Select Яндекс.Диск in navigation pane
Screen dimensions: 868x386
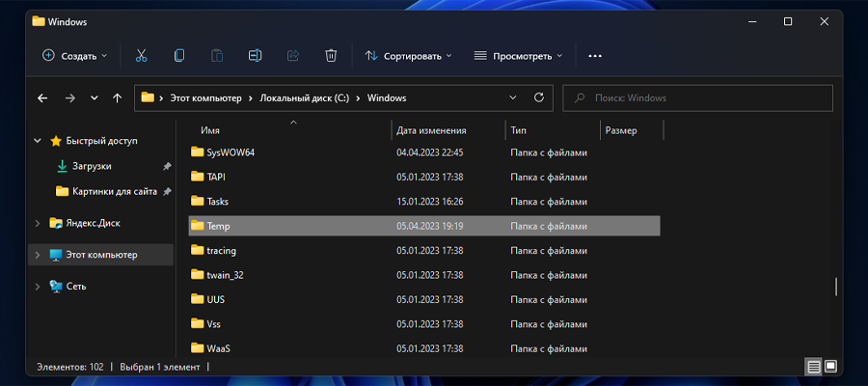point(93,223)
